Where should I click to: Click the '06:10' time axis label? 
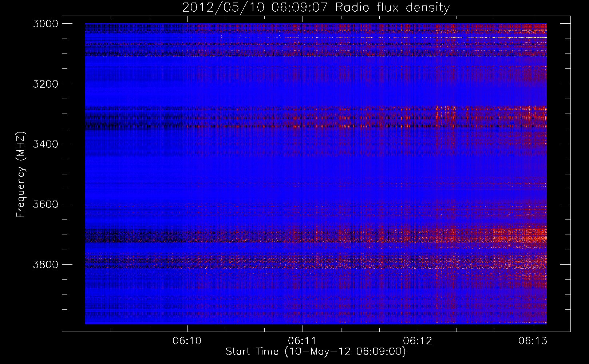tap(187, 341)
